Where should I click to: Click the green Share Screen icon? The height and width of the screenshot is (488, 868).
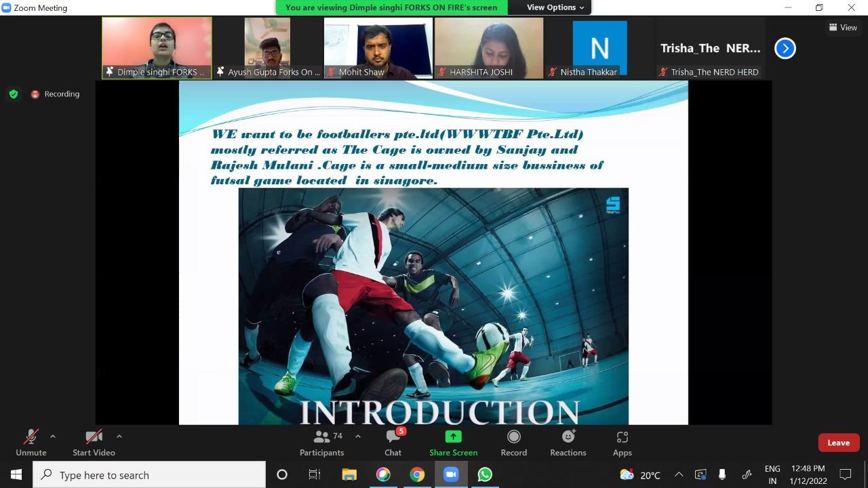[x=453, y=437]
